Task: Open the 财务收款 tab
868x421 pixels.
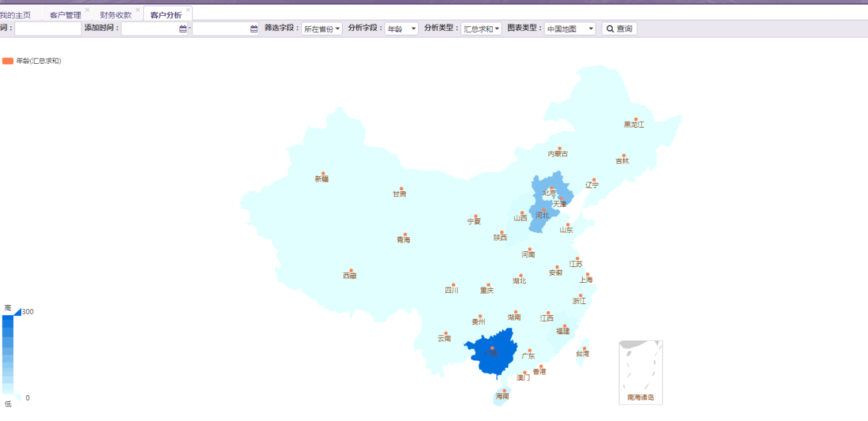Action: point(116,15)
